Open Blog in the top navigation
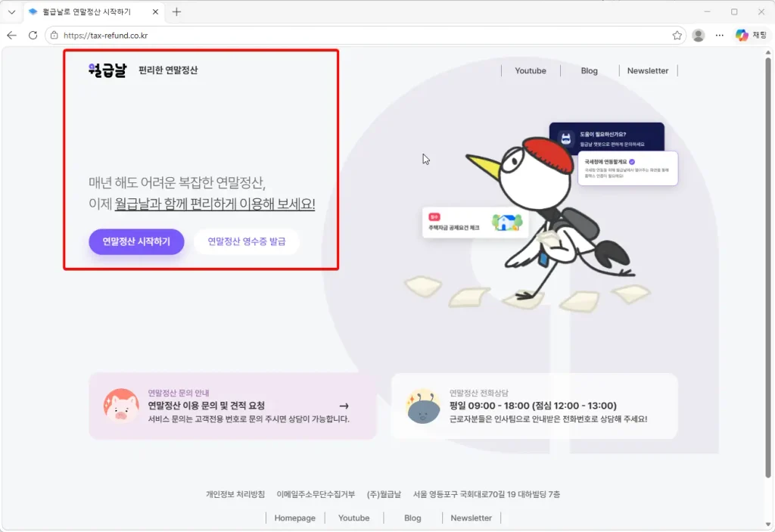 589,70
